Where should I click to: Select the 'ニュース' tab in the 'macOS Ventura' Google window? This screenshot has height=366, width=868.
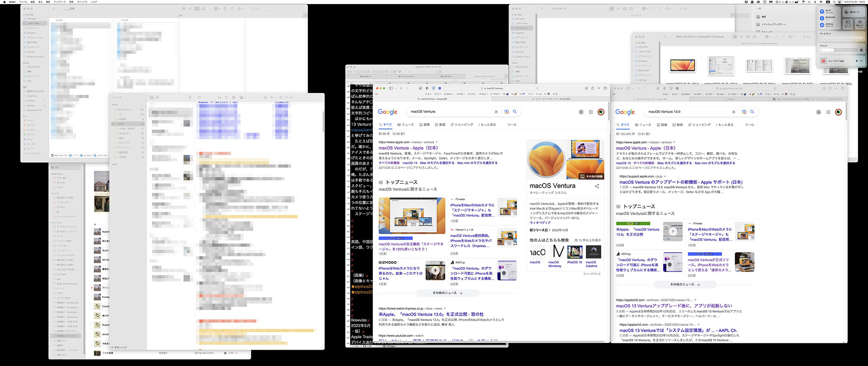coord(406,125)
